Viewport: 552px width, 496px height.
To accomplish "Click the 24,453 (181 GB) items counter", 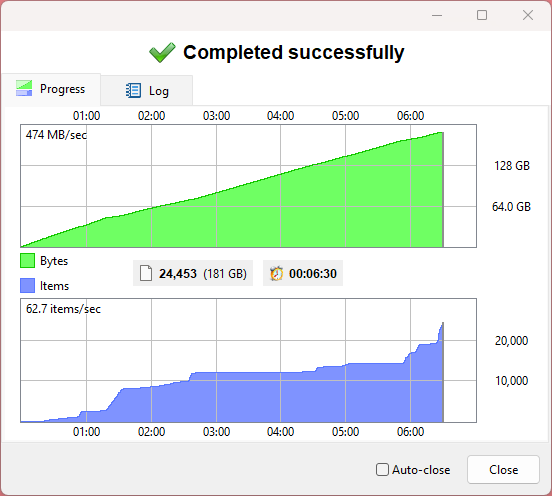I will pos(193,273).
